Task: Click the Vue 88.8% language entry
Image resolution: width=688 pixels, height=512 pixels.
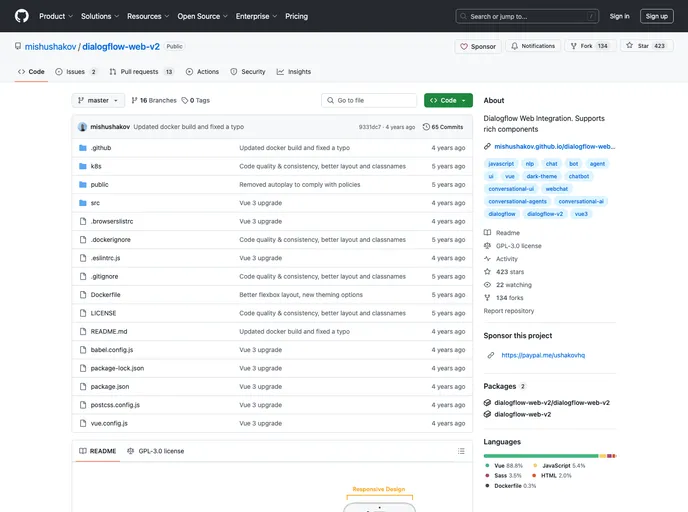Action: (504, 465)
